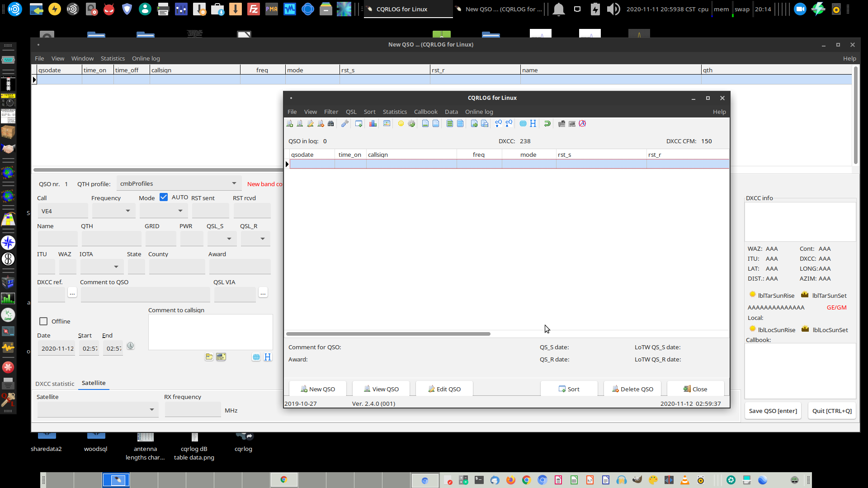Click the red crossed-circle toolbar icon
Screen dimensions: 868x488
pos(582,123)
